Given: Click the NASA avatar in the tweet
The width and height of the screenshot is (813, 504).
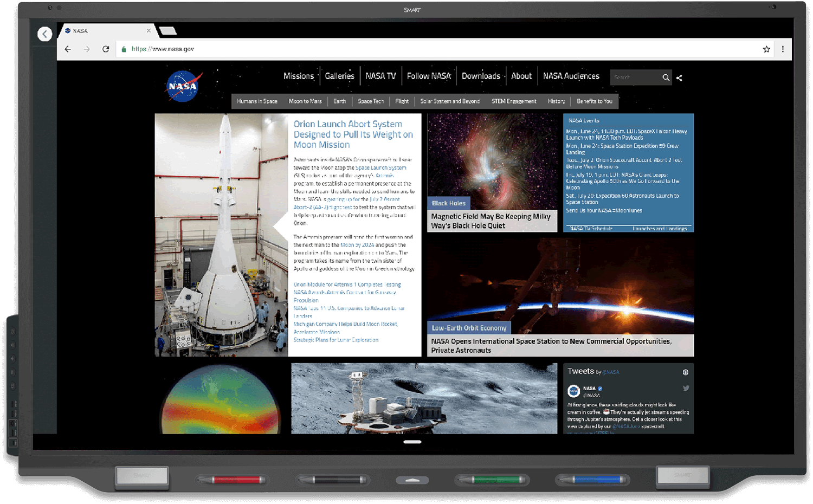Looking at the screenshot, I should [x=573, y=391].
